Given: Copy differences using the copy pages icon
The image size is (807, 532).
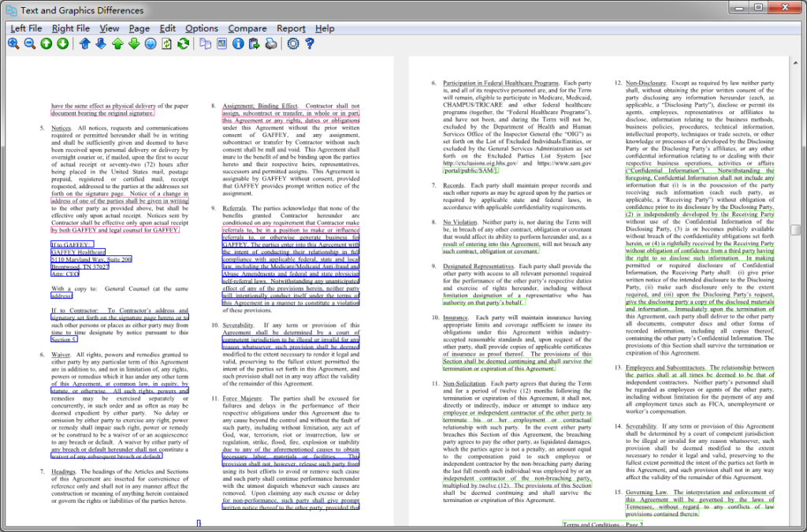Looking at the screenshot, I should coord(204,44).
